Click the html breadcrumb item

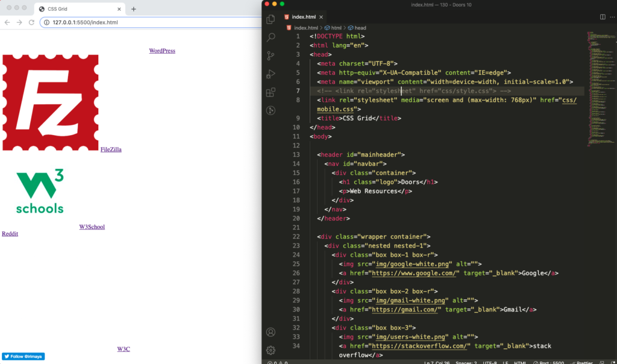[336, 28]
